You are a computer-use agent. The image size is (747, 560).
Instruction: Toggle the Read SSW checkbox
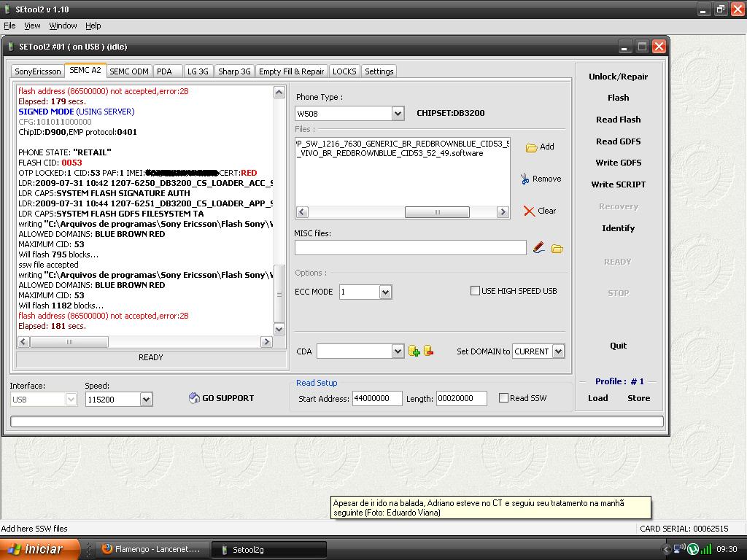coord(503,397)
